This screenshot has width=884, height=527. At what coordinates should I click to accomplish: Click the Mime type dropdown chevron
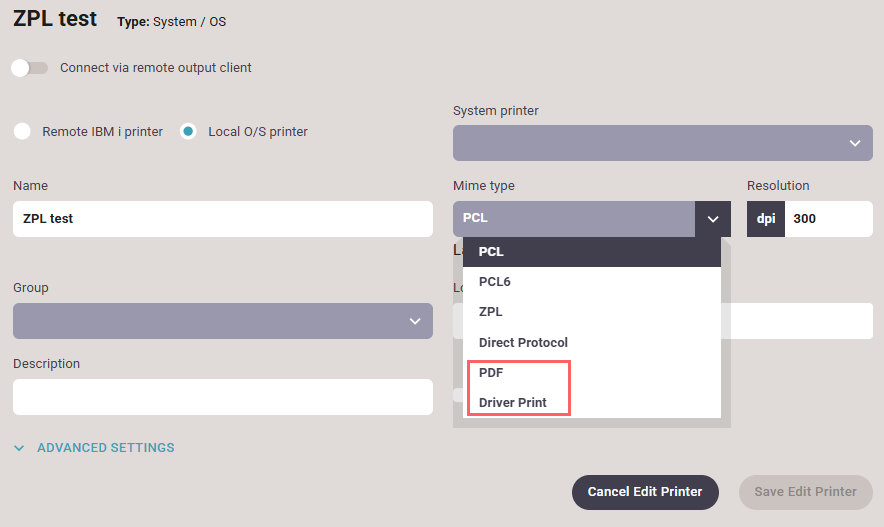point(712,218)
